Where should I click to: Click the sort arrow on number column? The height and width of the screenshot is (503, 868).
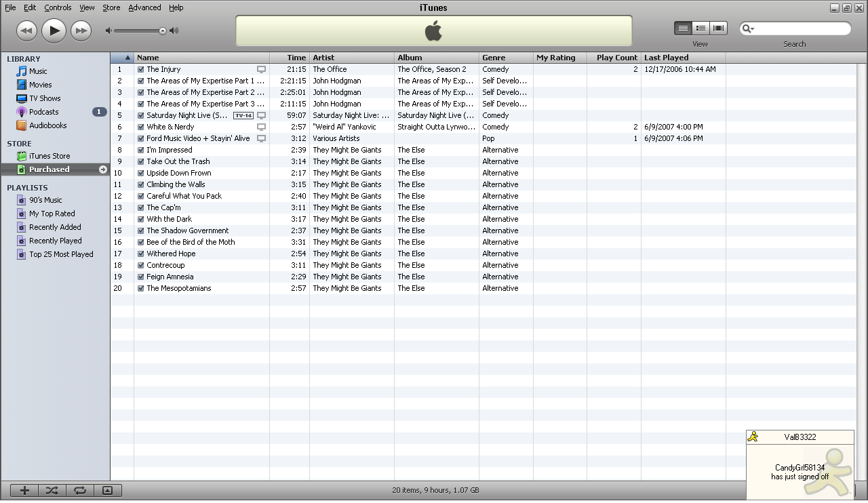point(127,58)
